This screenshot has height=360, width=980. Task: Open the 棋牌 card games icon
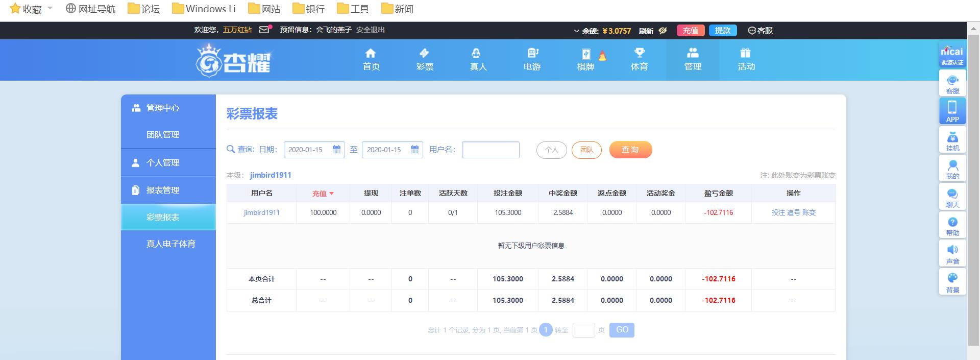click(x=585, y=54)
